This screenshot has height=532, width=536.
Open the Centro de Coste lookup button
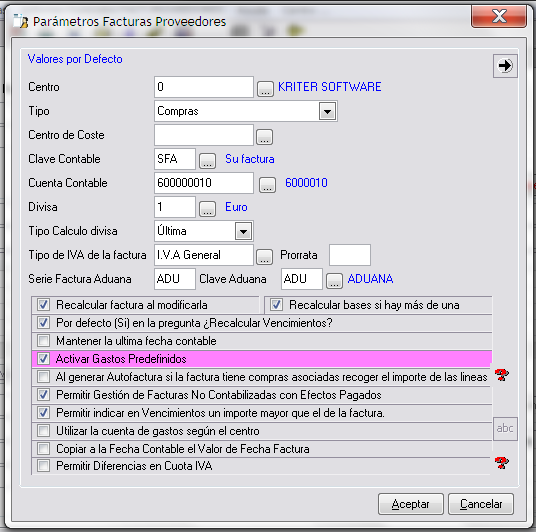[x=265, y=137]
